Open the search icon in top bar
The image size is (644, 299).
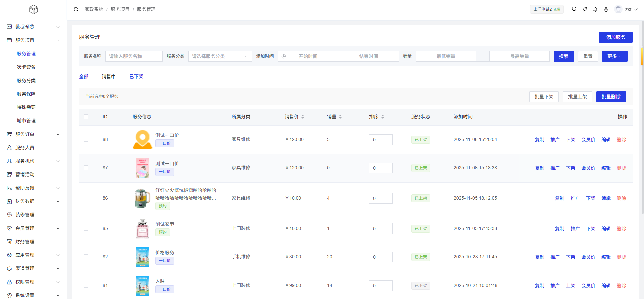574,9
